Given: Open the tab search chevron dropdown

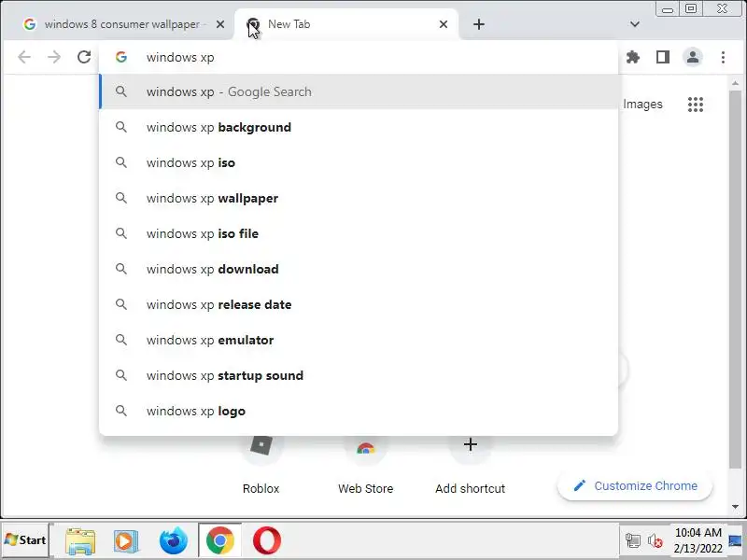Looking at the screenshot, I should (x=635, y=24).
